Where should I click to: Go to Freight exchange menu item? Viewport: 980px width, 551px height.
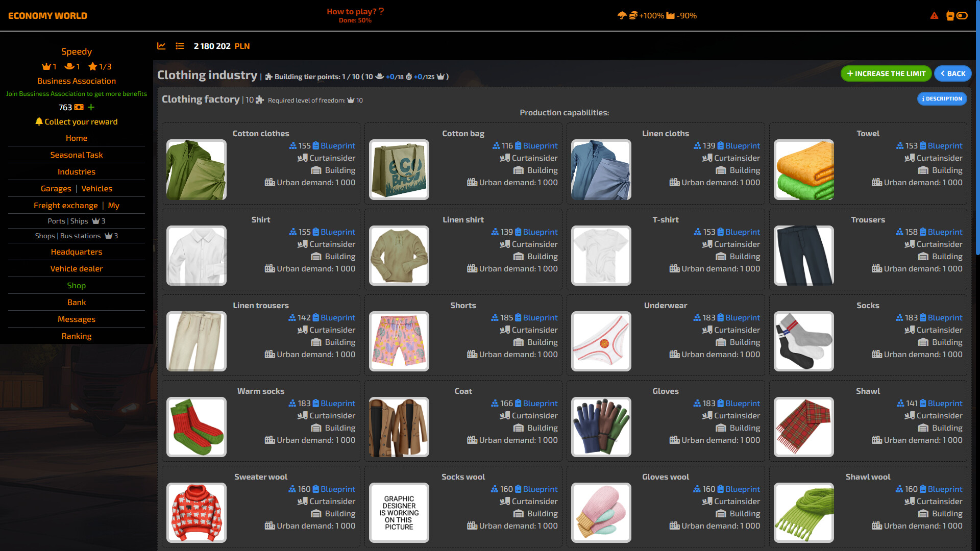[x=65, y=206]
